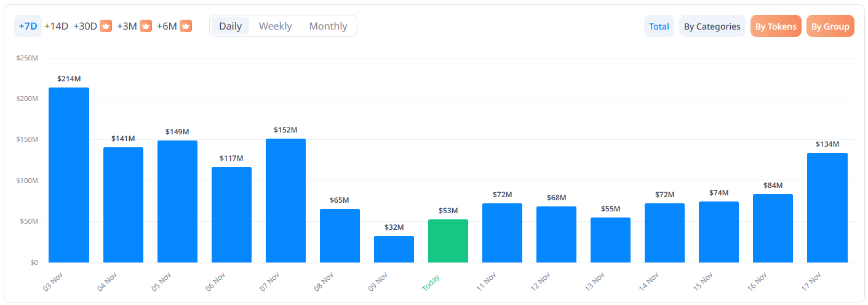
Task: Select the +7D time range
Action: (28, 26)
